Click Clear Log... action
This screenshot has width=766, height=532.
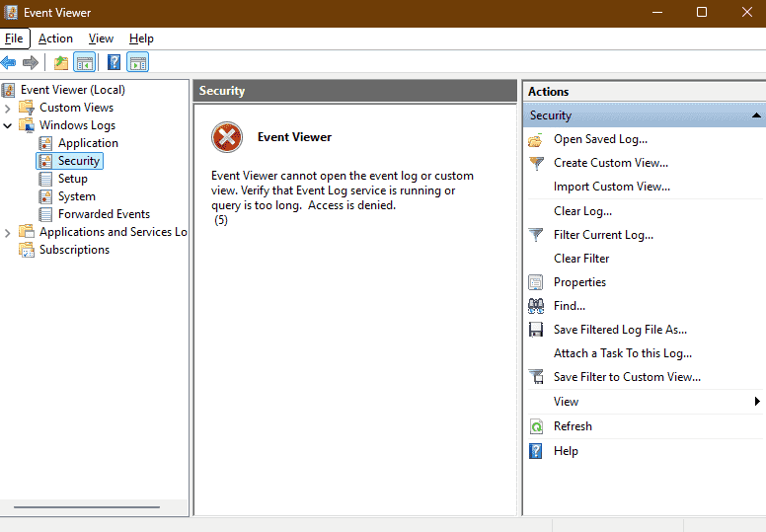coord(582,211)
